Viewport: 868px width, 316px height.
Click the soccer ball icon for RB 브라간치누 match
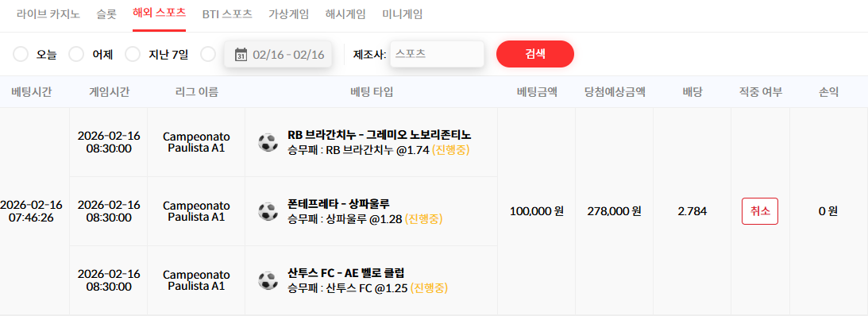268,141
